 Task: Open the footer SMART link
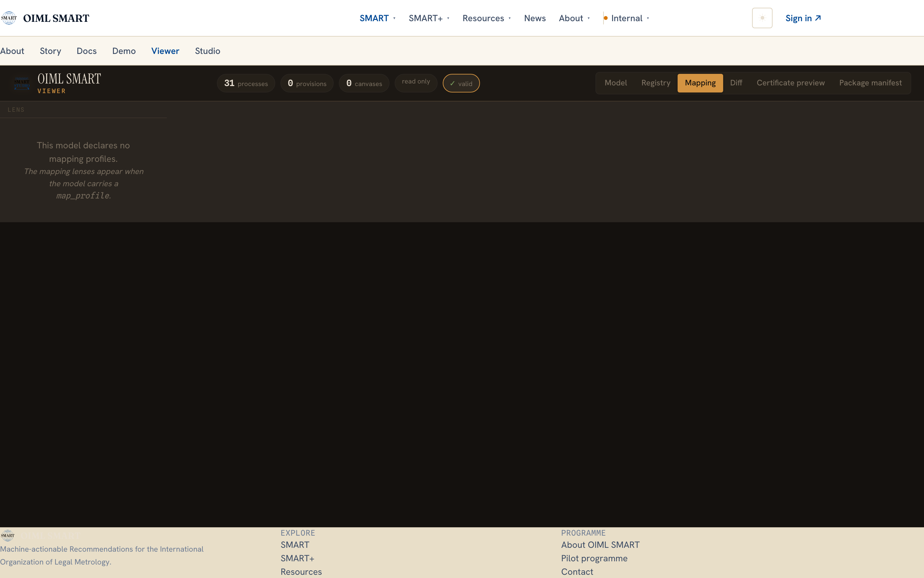click(x=295, y=545)
